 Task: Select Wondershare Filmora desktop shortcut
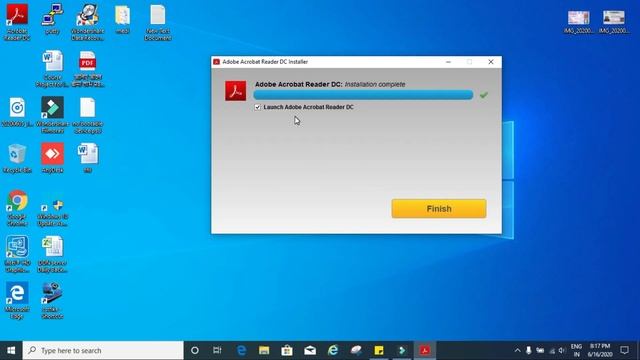click(52, 115)
